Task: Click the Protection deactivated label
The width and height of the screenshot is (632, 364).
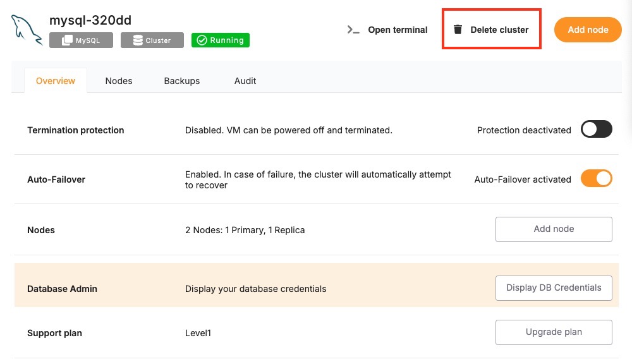Action: pyautogui.click(x=524, y=130)
